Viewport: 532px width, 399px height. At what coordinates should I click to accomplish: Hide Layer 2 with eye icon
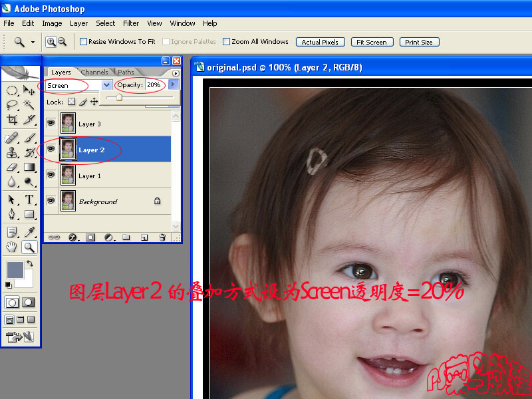tap(51, 148)
